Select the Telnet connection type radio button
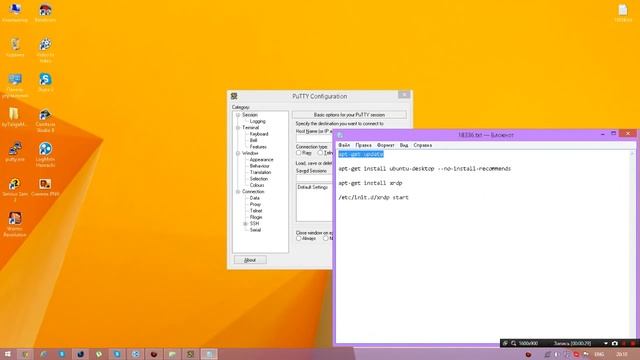 click(x=320, y=153)
